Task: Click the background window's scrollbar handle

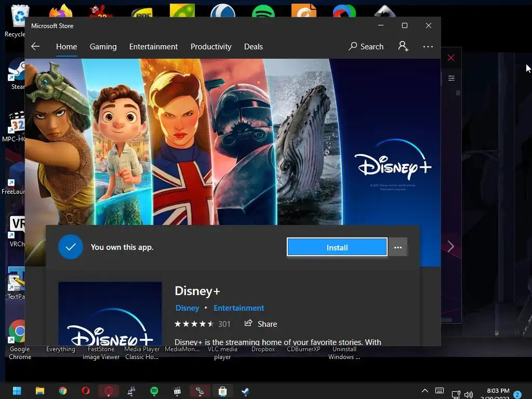Action: click(458, 92)
